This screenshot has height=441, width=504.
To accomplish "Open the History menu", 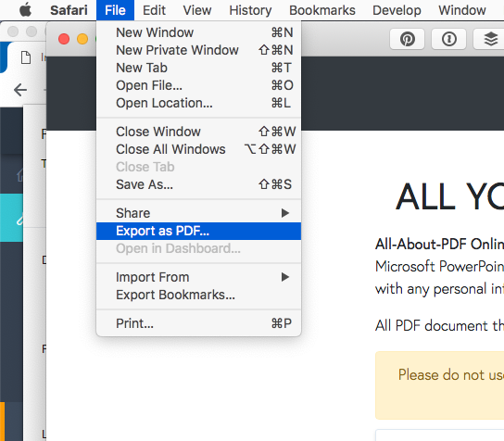I will click(250, 10).
